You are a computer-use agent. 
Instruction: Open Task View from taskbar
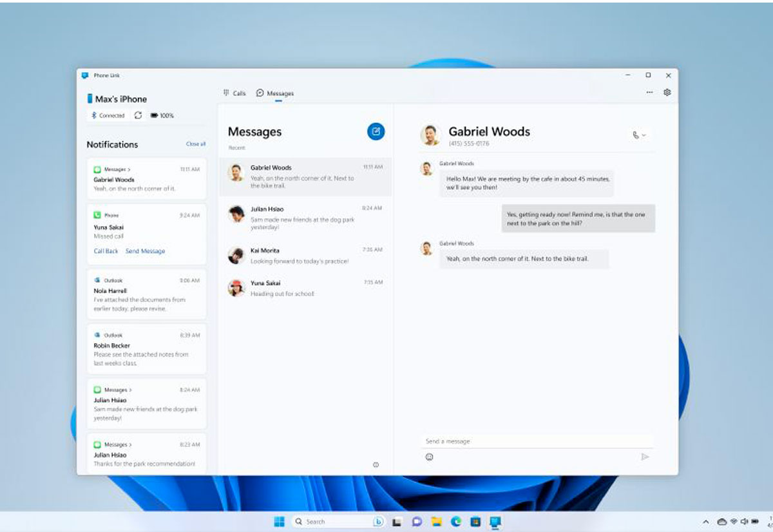(x=397, y=522)
